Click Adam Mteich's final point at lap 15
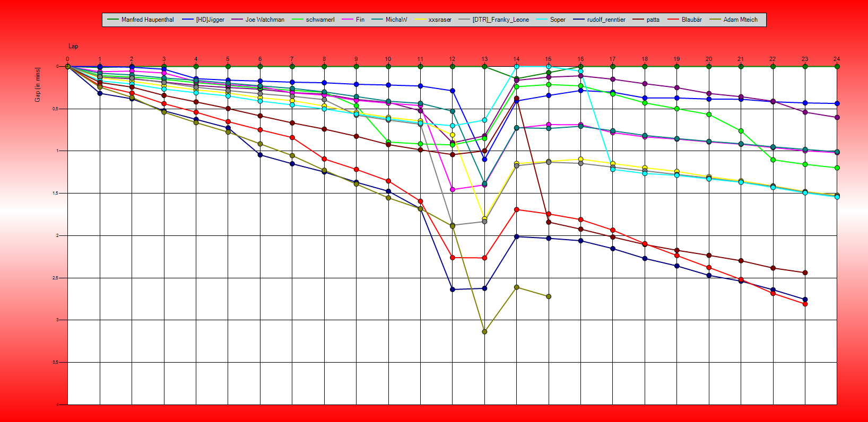 pos(549,296)
